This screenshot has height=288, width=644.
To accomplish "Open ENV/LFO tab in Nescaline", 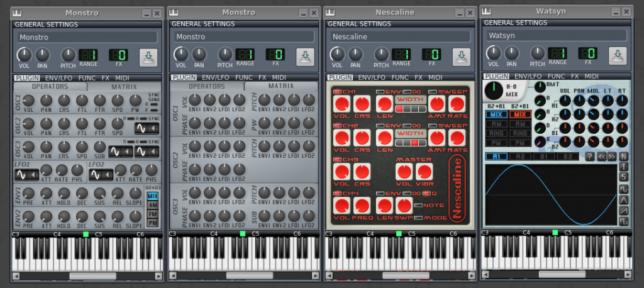I will pyautogui.click(x=372, y=77).
